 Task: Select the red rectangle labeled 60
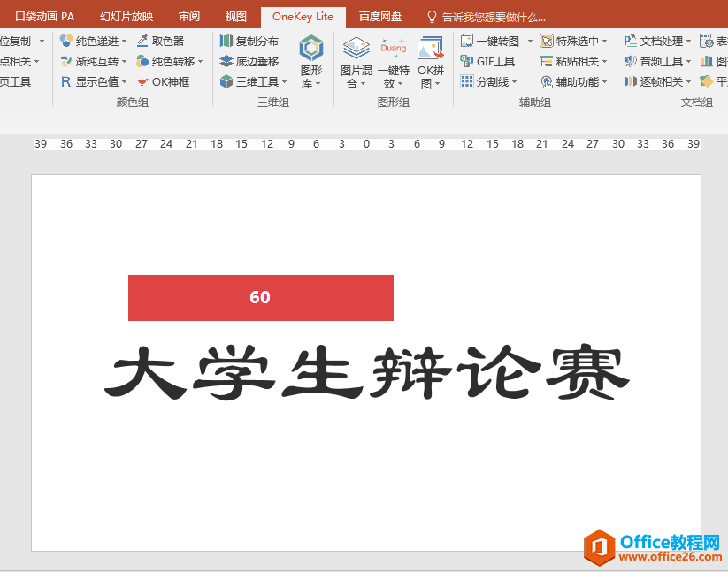coord(260,298)
